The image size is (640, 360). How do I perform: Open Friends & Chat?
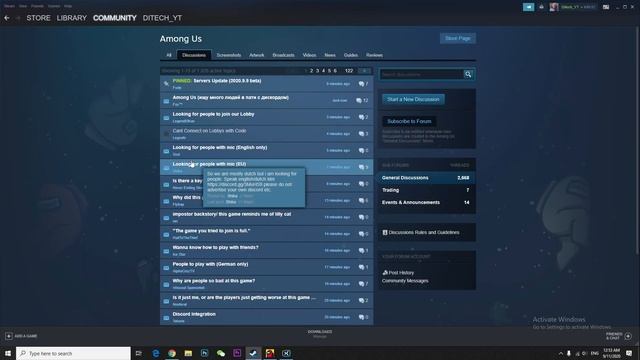pyautogui.click(x=619, y=336)
